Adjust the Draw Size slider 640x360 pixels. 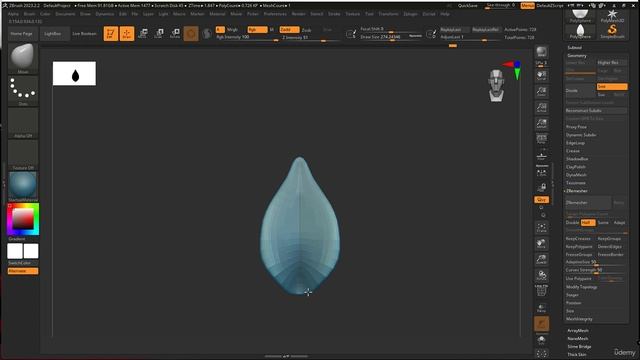pos(391,37)
